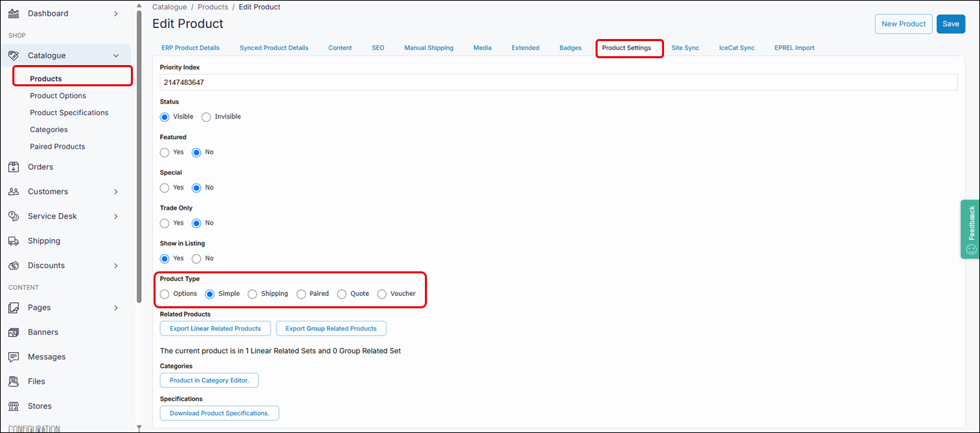Image resolution: width=980 pixels, height=433 pixels.
Task: Click the Service Desk icon
Action: (14, 216)
